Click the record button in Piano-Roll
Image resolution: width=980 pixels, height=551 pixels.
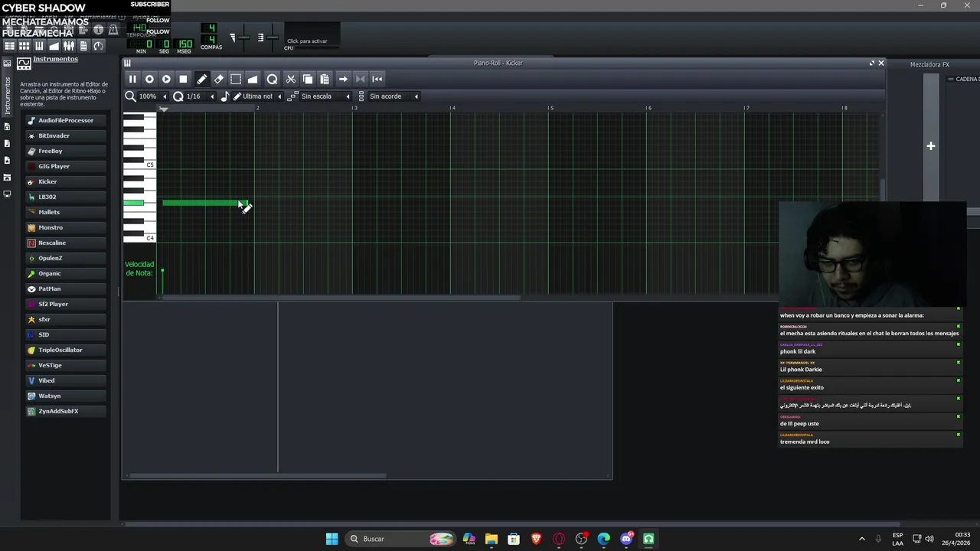point(149,79)
